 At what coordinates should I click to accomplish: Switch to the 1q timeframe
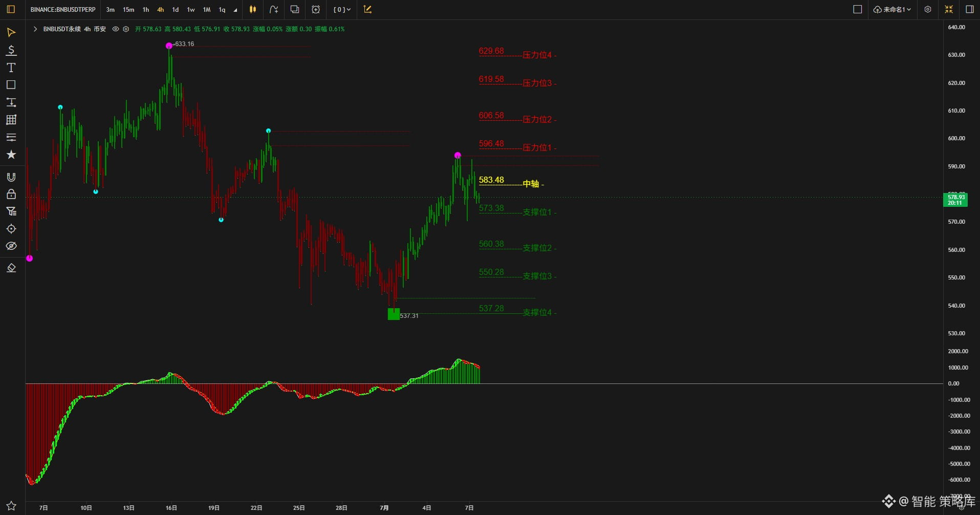(222, 10)
